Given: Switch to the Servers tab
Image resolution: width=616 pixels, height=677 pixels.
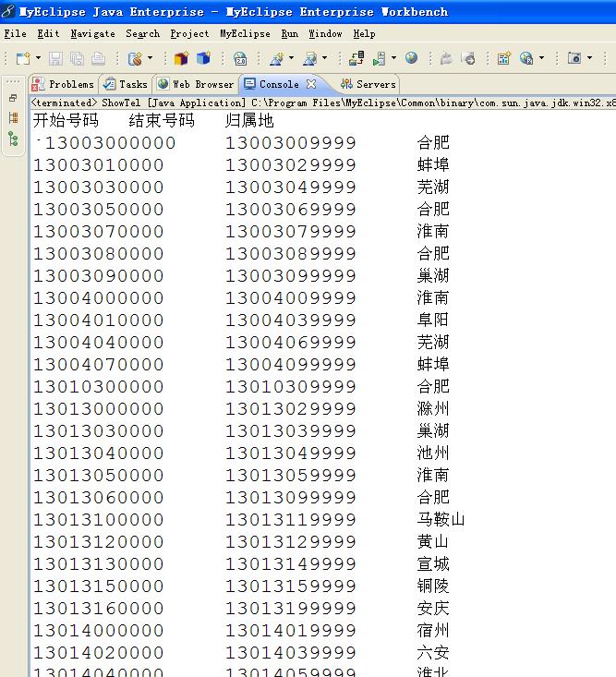Looking at the screenshot, I should pyautogui.click(x=368, y=84).
